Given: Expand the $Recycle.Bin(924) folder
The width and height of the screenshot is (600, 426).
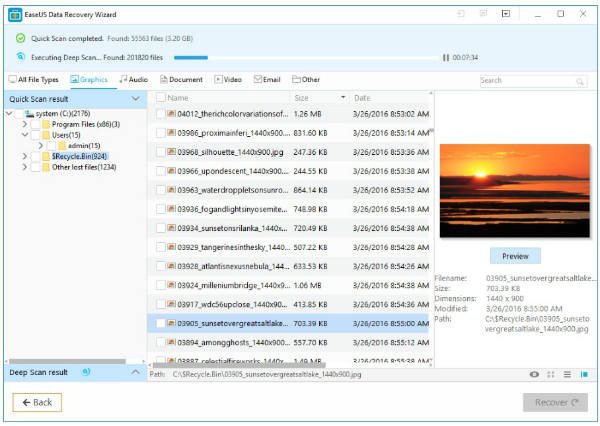Looking at the screenshot, I should (24, 156).
